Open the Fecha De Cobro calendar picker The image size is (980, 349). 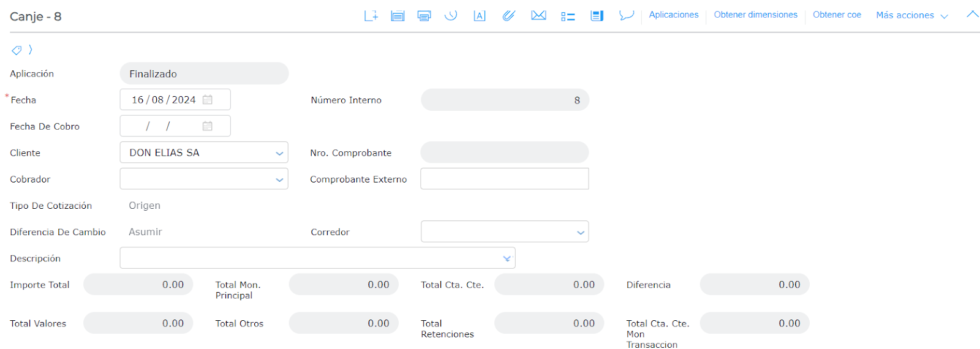(208, 126)
